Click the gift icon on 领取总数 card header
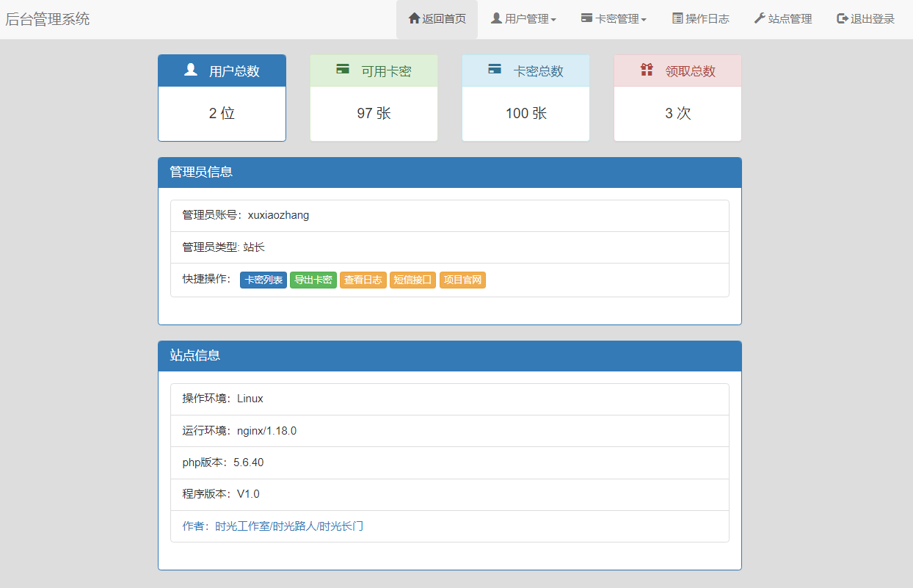Screen dimensions: 913x588 click(x=647, y=70)
